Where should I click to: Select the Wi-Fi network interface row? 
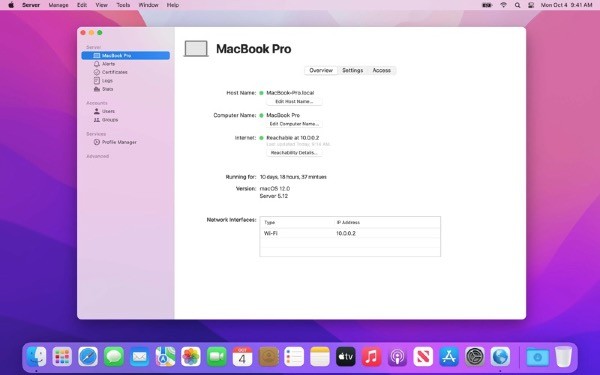[x=350, y=233]
